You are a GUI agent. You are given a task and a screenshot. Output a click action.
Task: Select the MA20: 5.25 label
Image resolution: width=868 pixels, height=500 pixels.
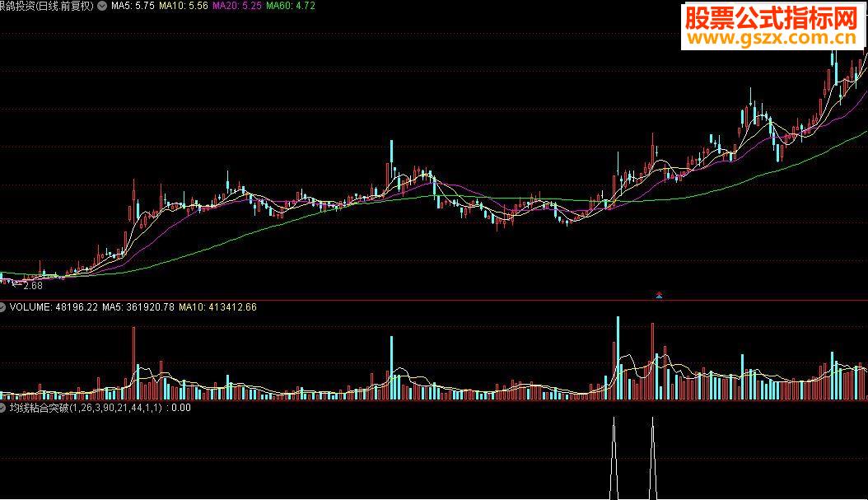point(237,6)
